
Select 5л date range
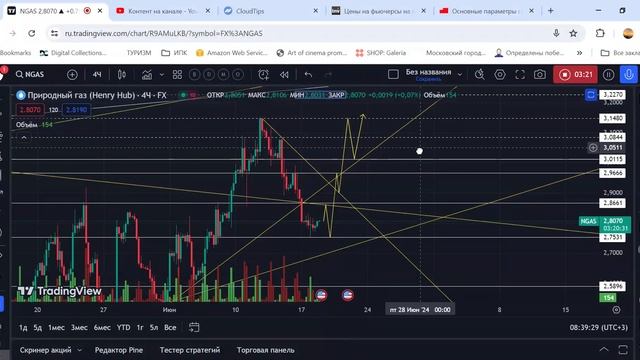pyautogui.click(x=154, y=327)
